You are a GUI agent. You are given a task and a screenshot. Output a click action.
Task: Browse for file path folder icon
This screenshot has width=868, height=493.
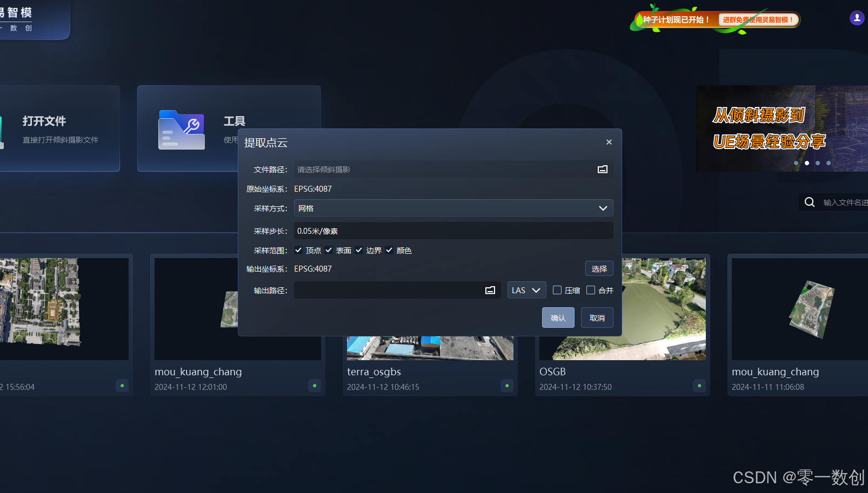(x=603, y=170)
